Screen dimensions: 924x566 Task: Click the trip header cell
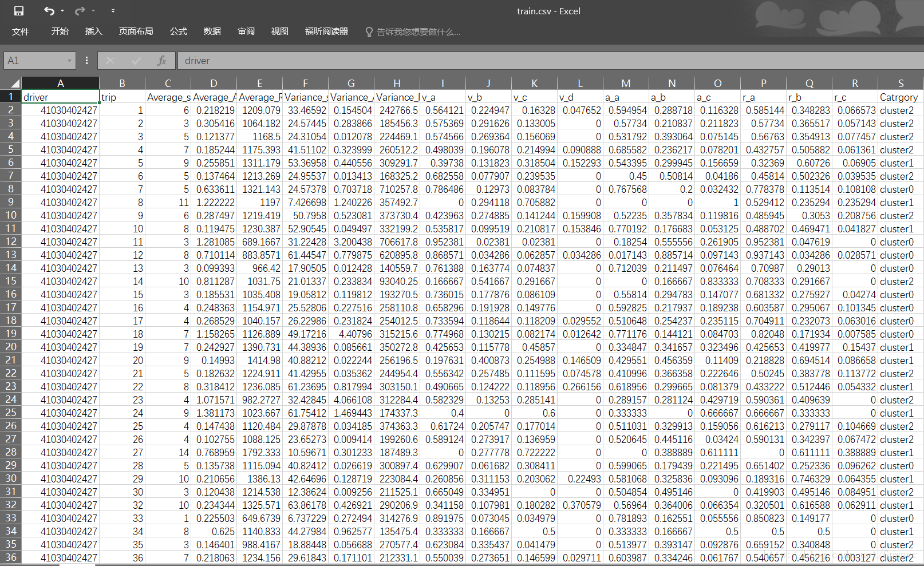coord(122,97)
